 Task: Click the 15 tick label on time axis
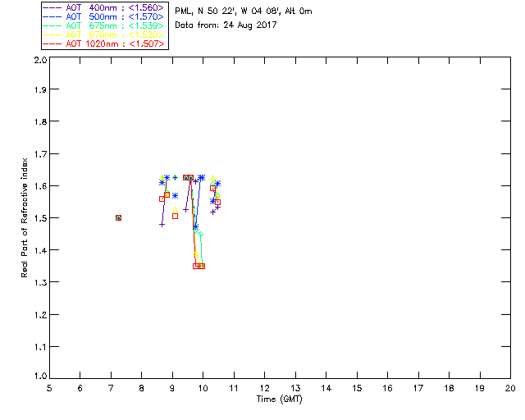click(357, 388)
